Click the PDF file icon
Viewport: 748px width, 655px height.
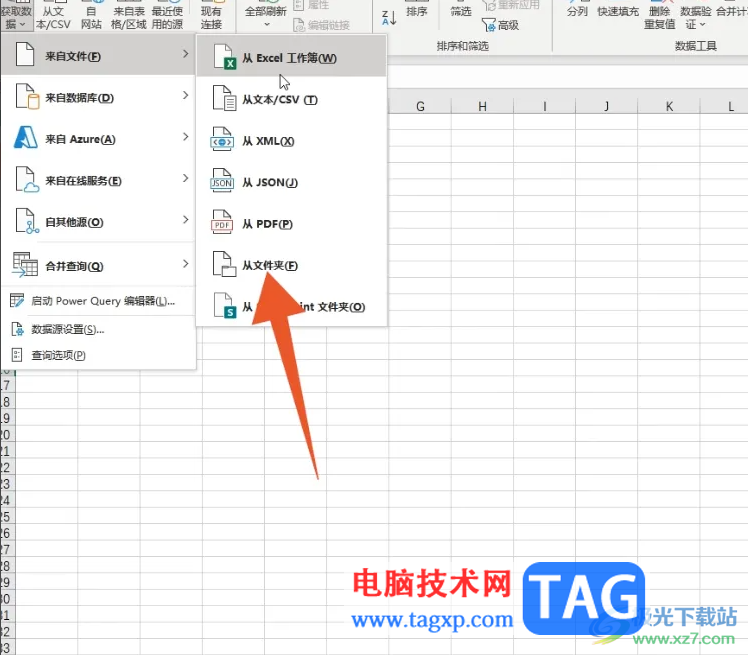tap(222, 222)
